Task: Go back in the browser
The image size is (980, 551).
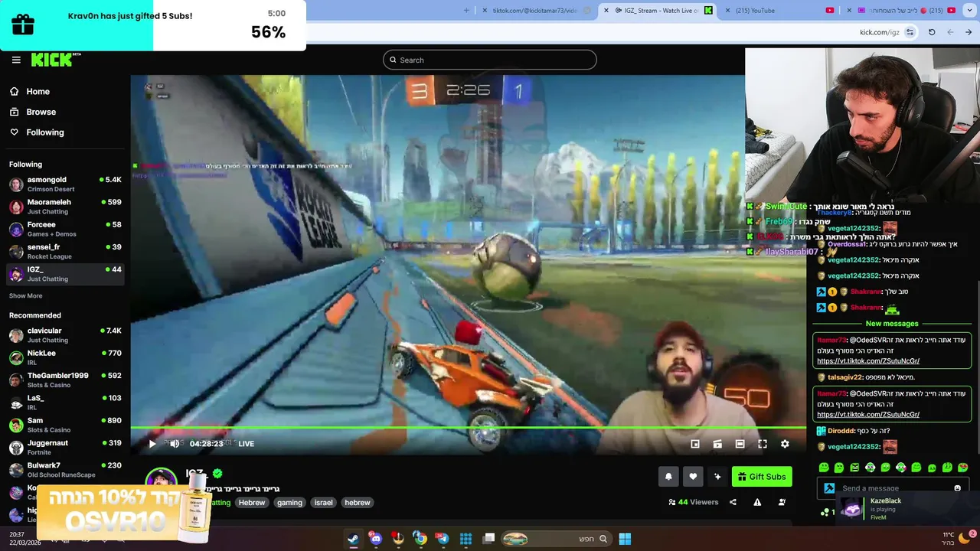Action: click(x=969, y=32)
